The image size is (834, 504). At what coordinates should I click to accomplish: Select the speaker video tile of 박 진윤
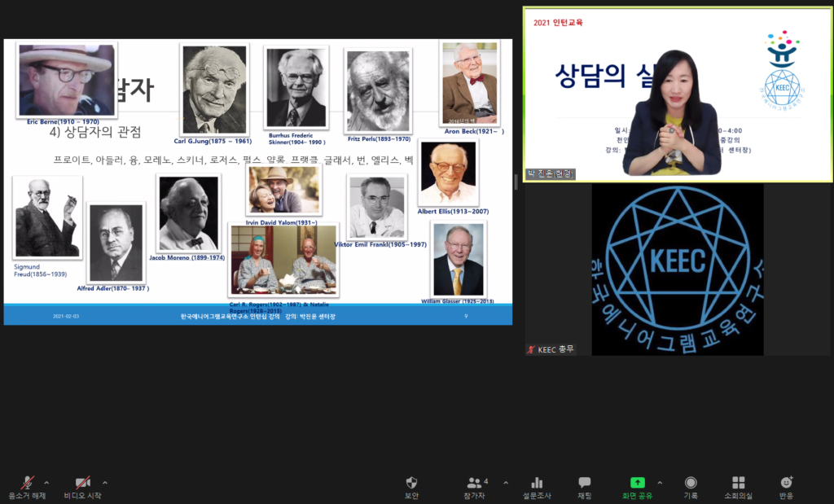pos(678,94)
